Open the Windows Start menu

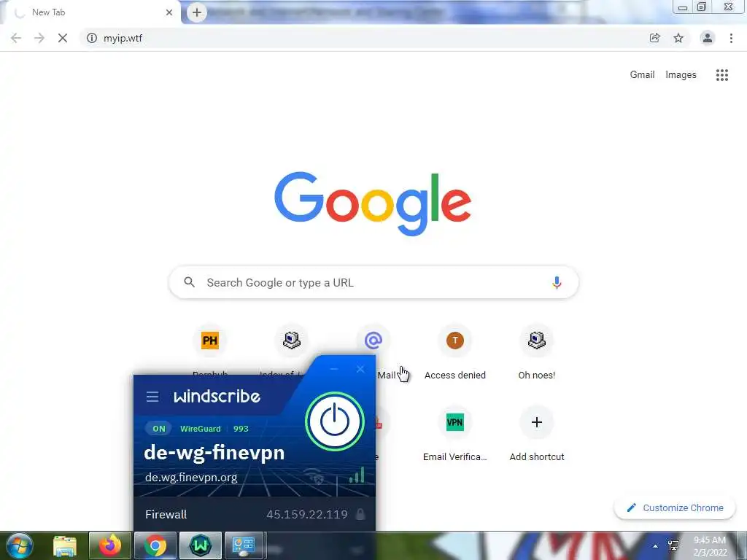coord(18,545)
